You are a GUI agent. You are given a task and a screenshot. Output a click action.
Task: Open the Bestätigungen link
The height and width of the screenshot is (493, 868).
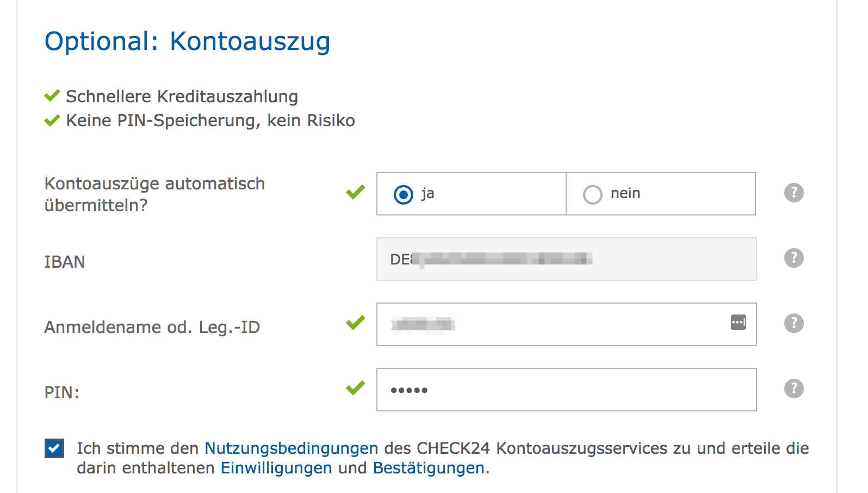[x=429, y=468]
